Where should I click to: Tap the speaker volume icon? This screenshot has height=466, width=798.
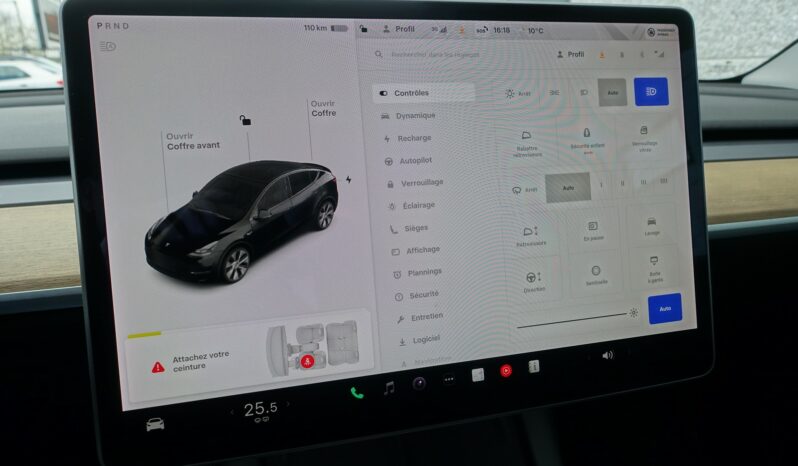608,355
